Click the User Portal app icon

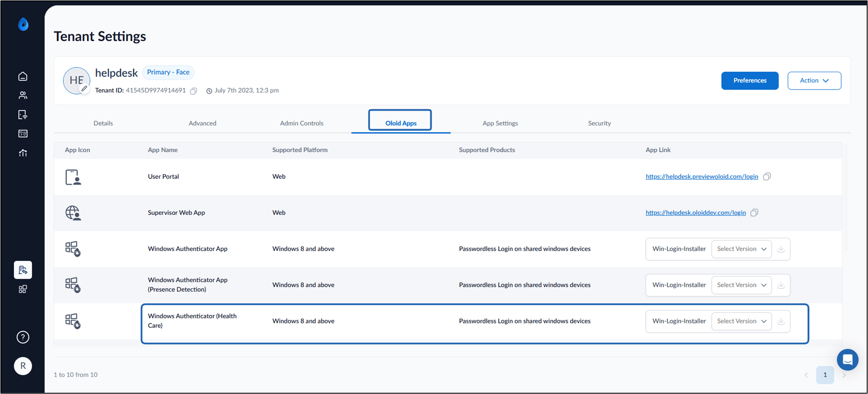click(73, 177)
